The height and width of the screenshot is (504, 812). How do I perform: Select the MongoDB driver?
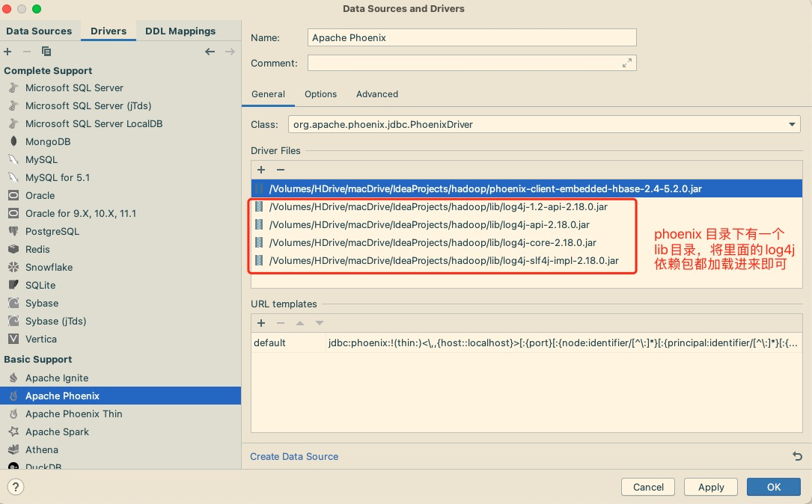pyautogui.click(x=120, y=142)
